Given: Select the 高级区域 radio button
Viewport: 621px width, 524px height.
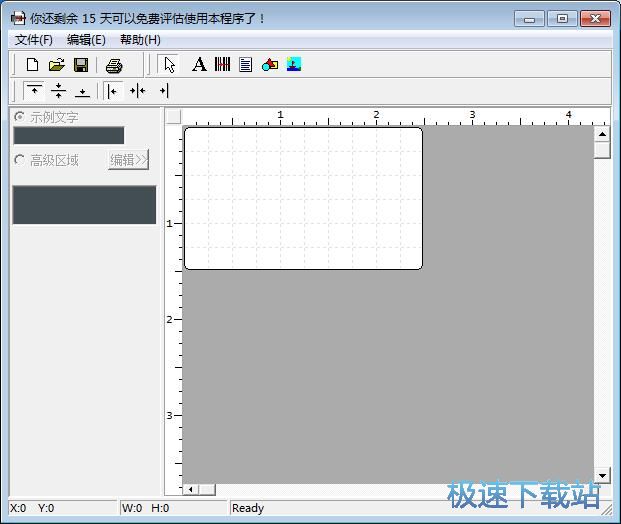Looking at the screenshot, I should coord(20,160).
